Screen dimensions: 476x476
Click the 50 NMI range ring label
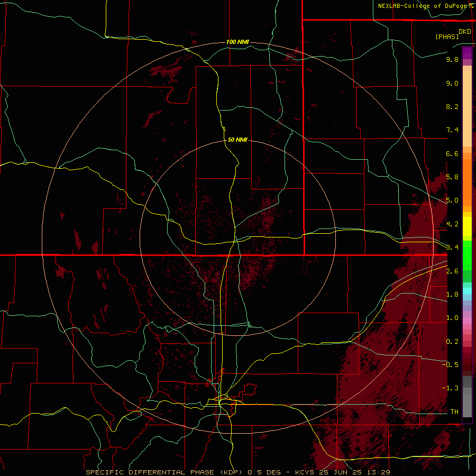click(237, 140)
